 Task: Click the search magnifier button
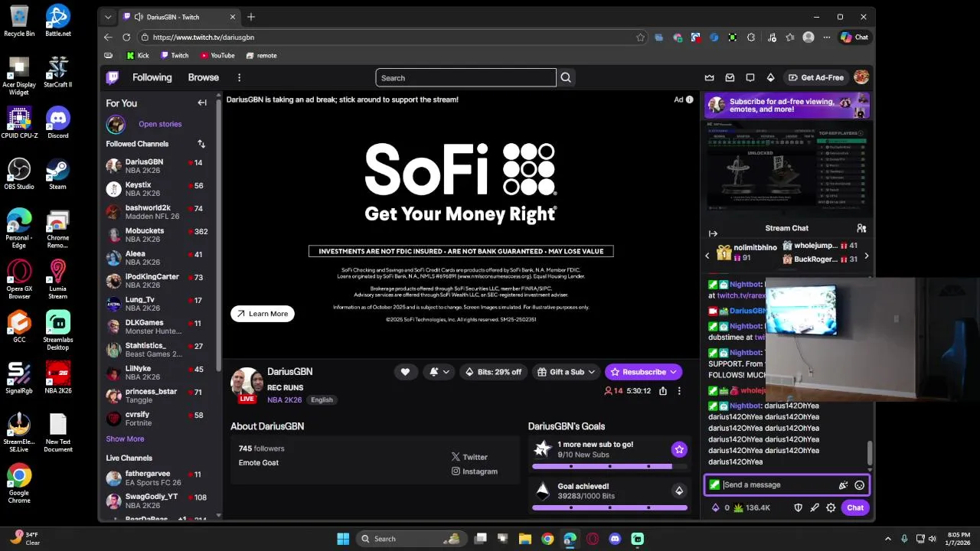(566, 77)
